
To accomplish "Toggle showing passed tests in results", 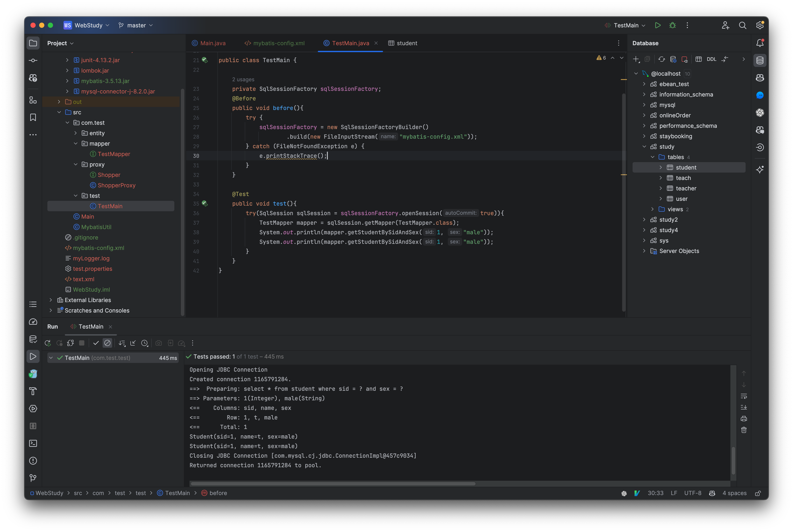I will [96, 343].
